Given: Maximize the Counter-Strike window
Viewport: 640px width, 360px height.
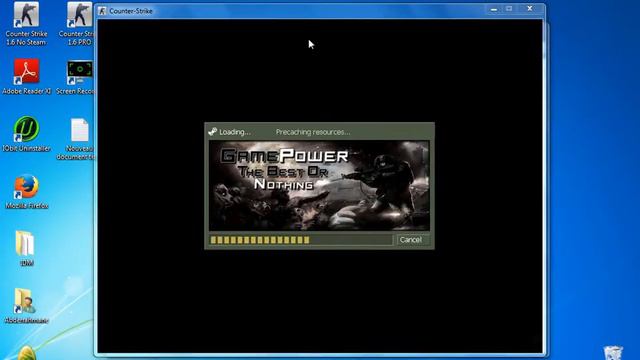Looking at the screenshot, I should [509, 9].
